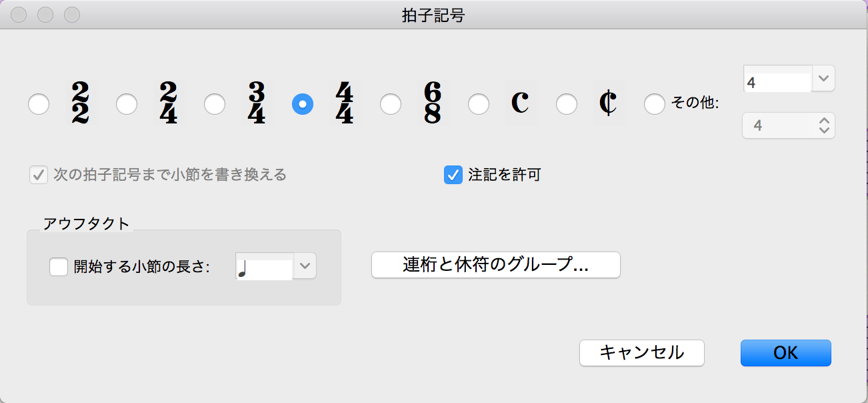This screenshot has height=403, width=868.
Task: Click the cut time symbol icon
Action: pos(608,103)
